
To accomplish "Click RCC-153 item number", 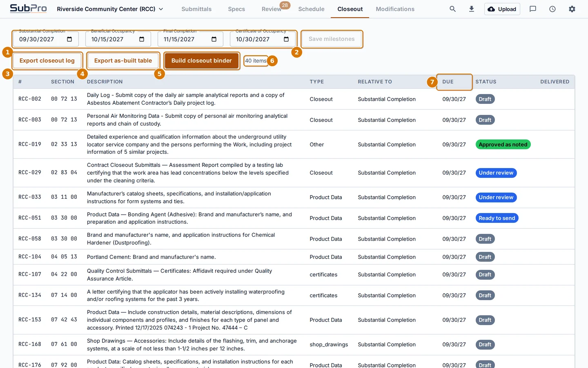I will [30, 320].
